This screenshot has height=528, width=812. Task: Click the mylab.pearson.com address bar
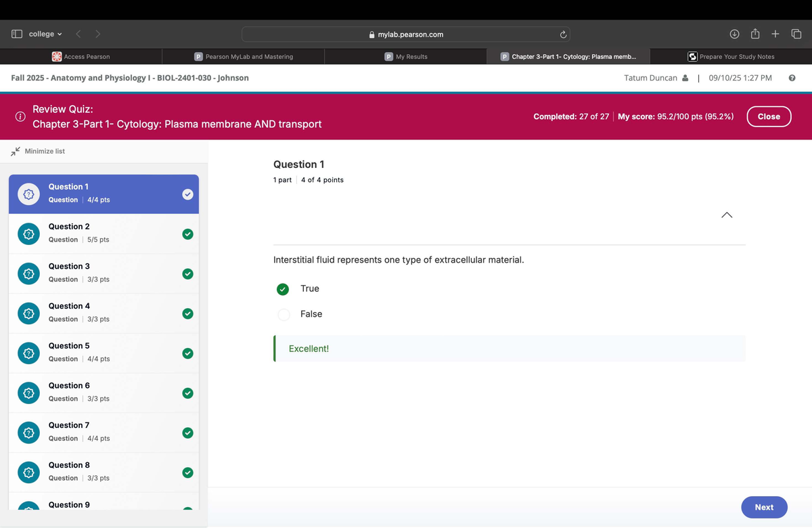[406, 34]
